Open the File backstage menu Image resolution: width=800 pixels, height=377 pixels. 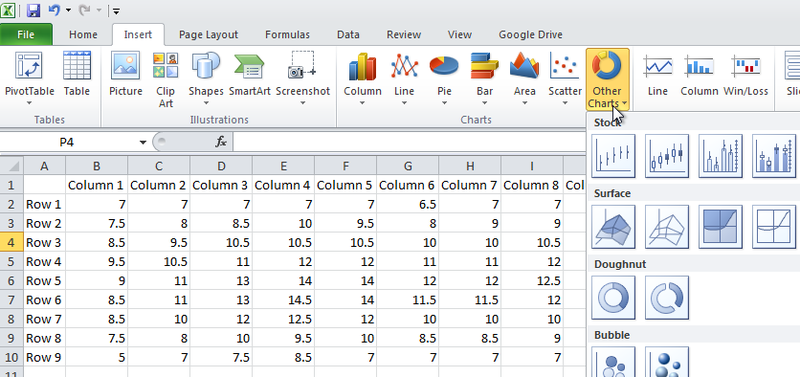click(x=26, y=35)
